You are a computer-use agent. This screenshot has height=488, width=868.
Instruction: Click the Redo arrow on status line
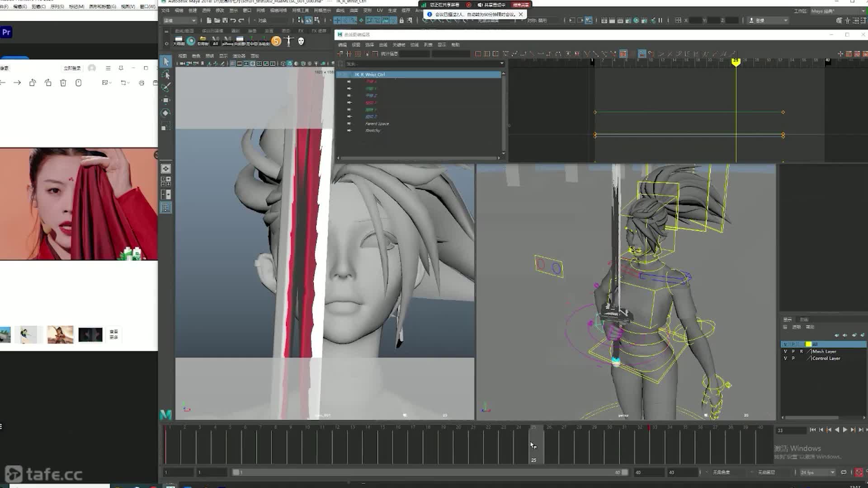point(241,20)
